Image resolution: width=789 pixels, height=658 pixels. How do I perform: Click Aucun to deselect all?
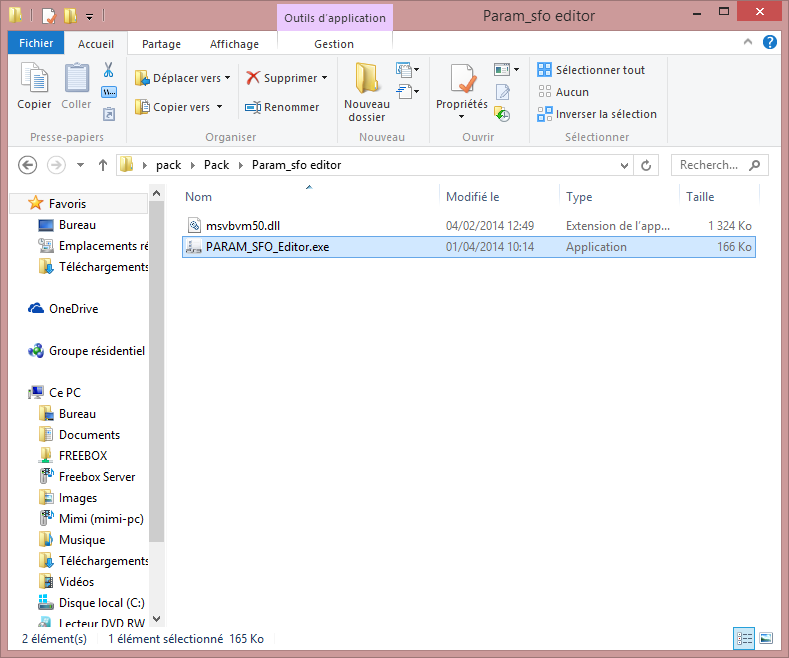[563, 92]
